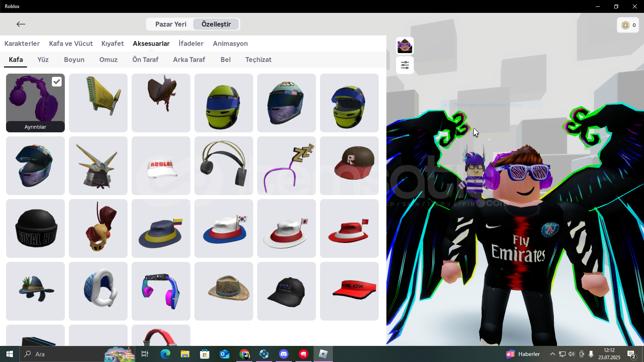Equip the Turkey flag red fedora

pos(349,228)
